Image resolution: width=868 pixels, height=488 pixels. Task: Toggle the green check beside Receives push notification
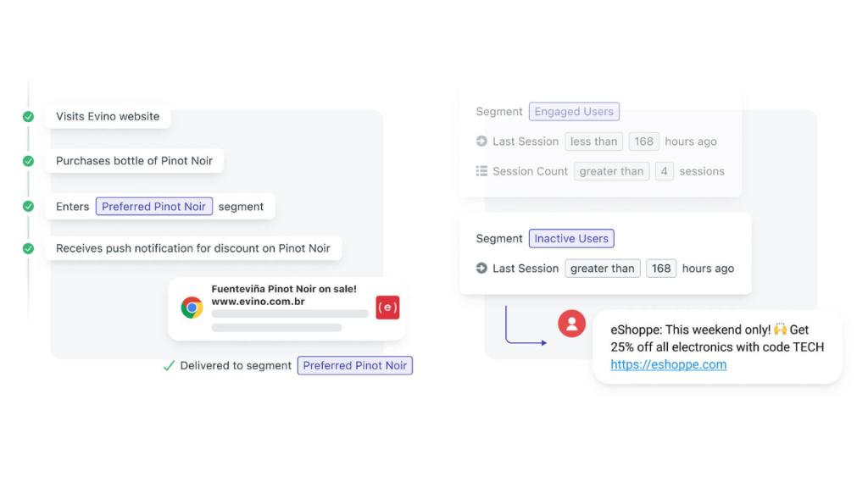click(x=28, y=248)
